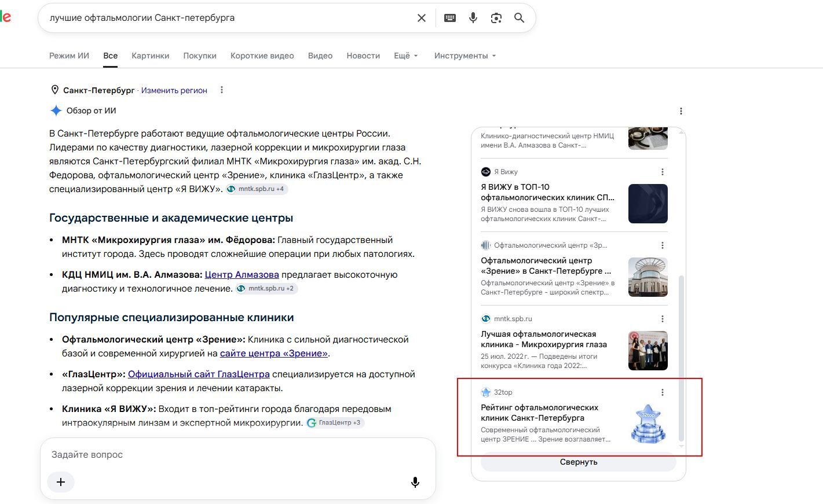This screenshot has height=504, width=823.
Task: Open search by image camera icon
Action: coord(496,18)
